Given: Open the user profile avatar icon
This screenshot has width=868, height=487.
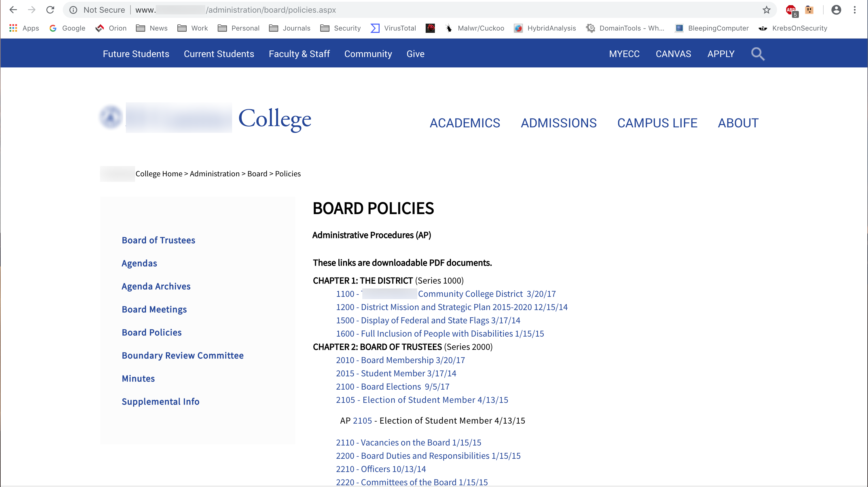Looking at the screenshot, I should coord(836,10).
